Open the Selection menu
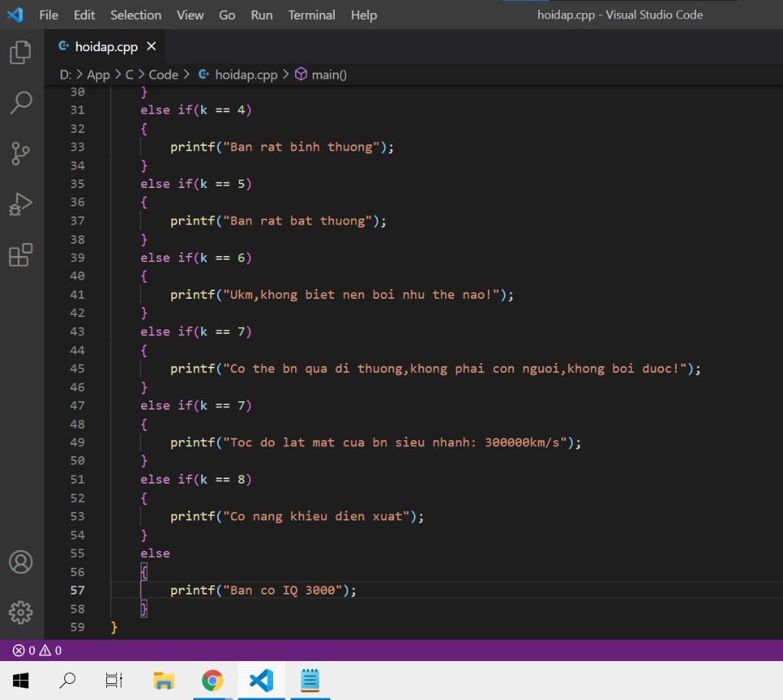 point(136,15)
